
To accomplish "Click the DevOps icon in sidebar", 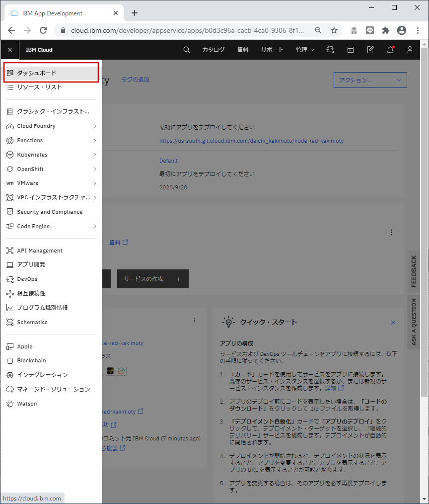I will point(10,279).
